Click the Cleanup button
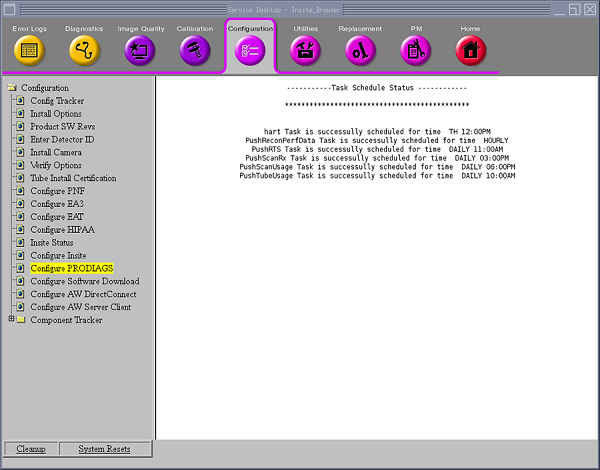The width and height of the screenshot is (600, 470). [x=30, y=449]
